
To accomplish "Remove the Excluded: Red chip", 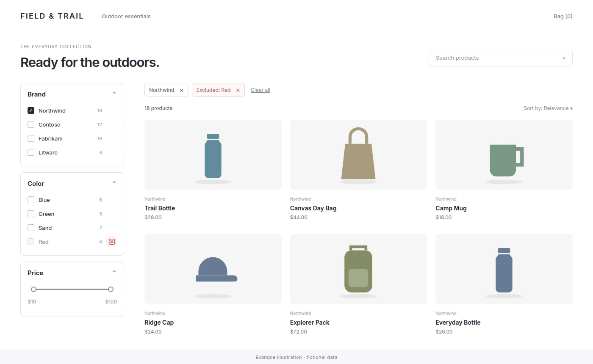I will coord(238,90).
